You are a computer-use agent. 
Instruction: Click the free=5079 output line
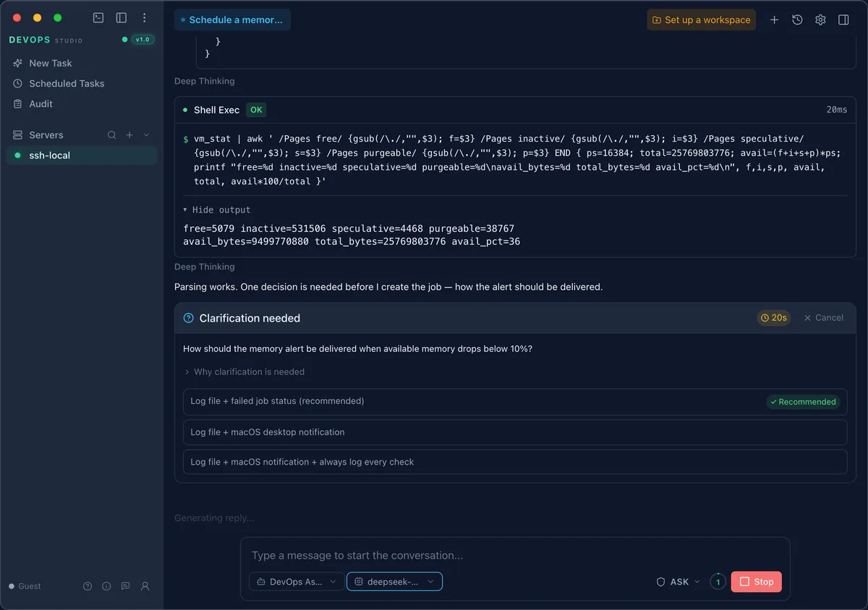tap(349, 228)
